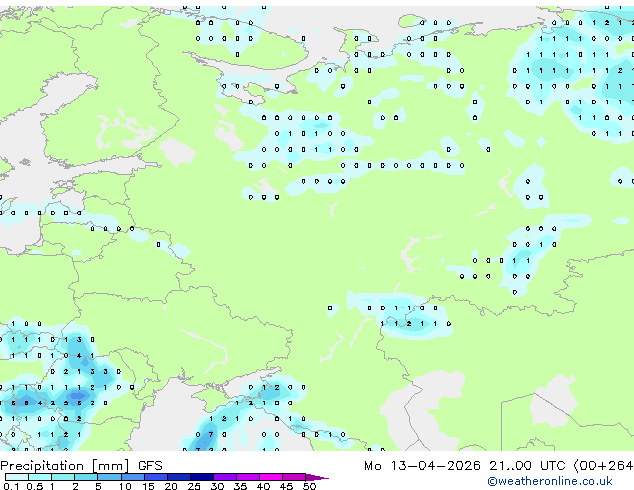
Task: Click the "Precipitation" title word
Action: click(42, 466)
